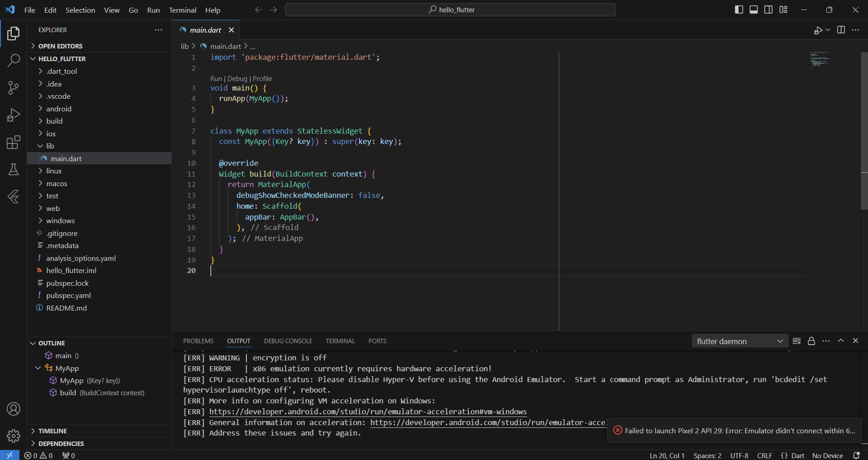Click the CRLF line ending indicator

[764, 455]
